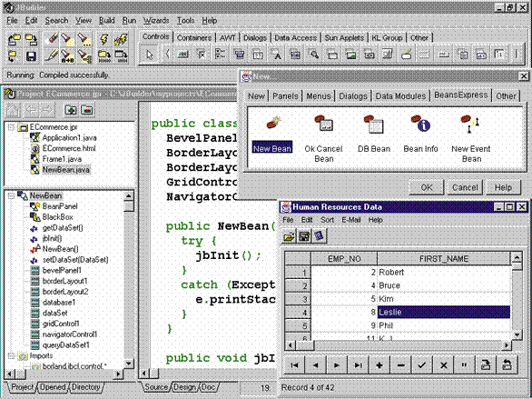
Task: Jump to last record in navigator
Action: (x=358, y=365)
